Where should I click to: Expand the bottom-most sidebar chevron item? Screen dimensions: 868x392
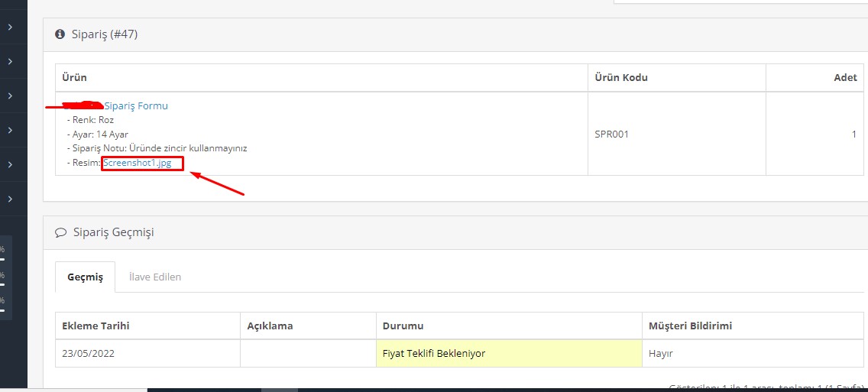click(10, 199)
